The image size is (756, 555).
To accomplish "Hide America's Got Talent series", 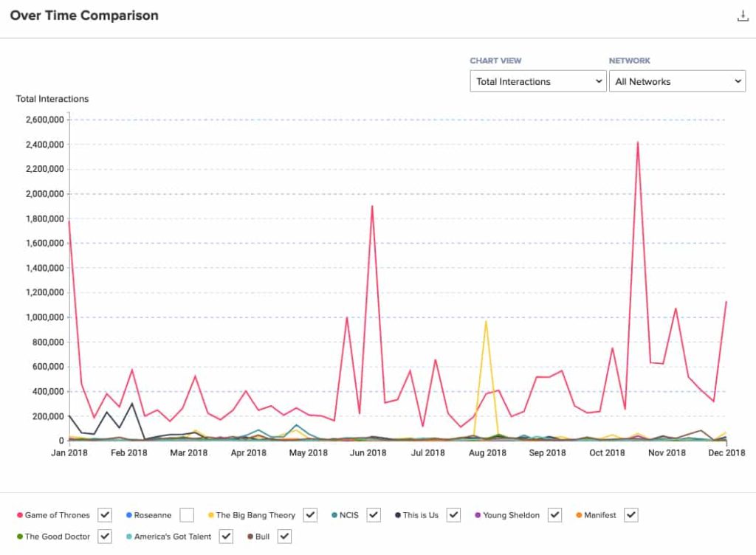I will pyautogui.click(x=225, y=537).
